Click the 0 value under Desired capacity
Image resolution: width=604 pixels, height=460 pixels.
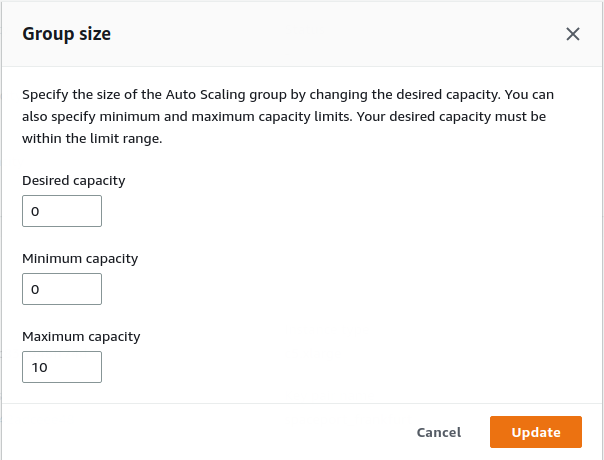pos(35,211)
